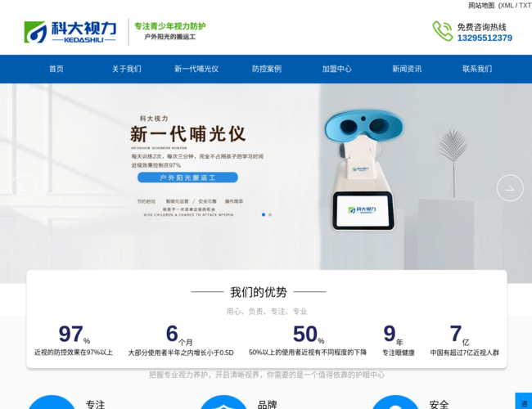This screenshot has width=532, height=409.
Task: Click the 专注眼健康 caption
Action: point(399,353)
